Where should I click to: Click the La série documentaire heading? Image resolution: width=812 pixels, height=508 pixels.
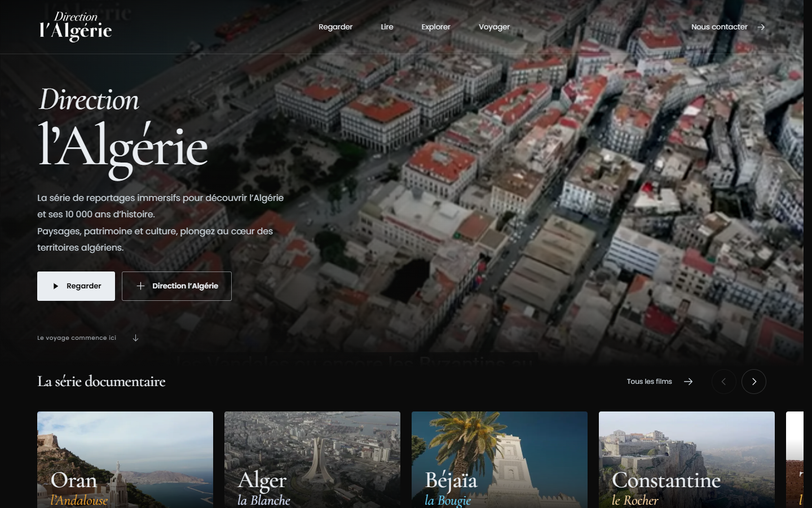click(101, 382)
